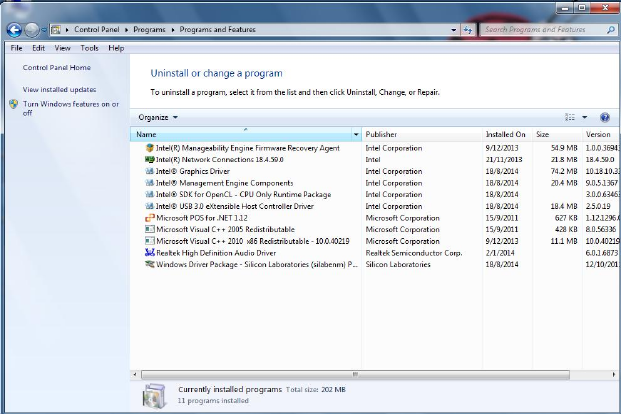
Task: Open the Edit menu
Action: [x=38, y=48]
